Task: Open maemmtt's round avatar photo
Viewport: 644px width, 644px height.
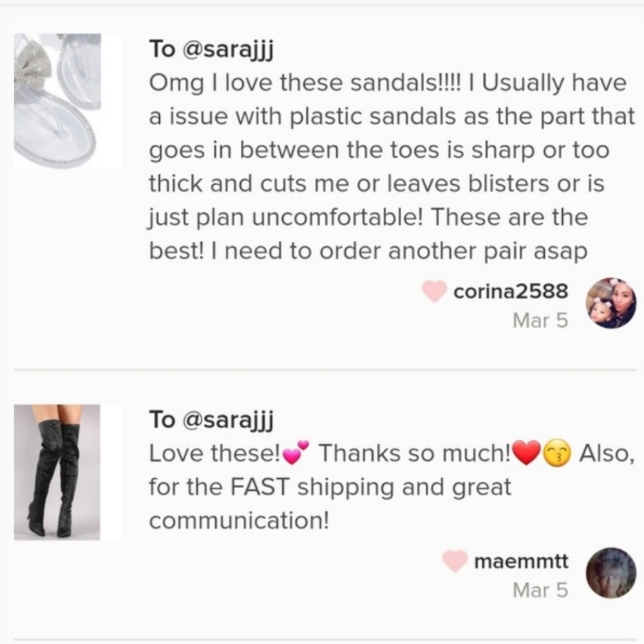Action: pyautogui.click(x=611, y=573)
